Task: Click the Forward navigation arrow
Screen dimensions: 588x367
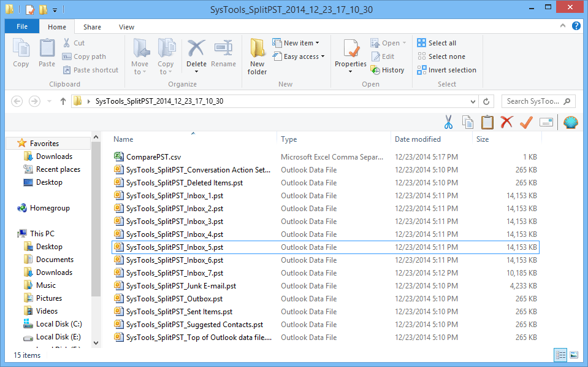Action: 34,101
